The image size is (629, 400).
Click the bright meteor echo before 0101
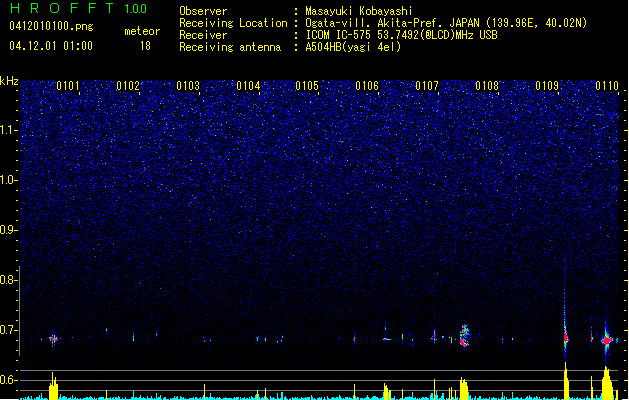point(53,339)
